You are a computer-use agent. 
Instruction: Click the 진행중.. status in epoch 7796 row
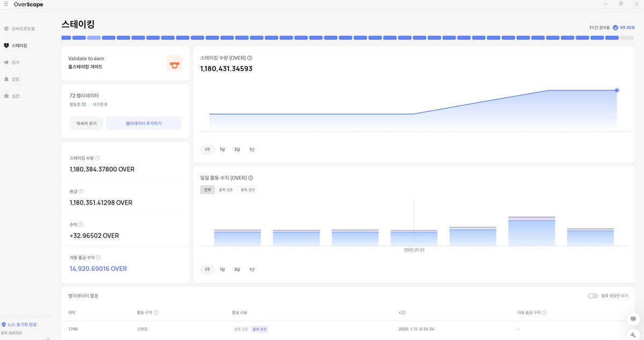tap(143, 329)
